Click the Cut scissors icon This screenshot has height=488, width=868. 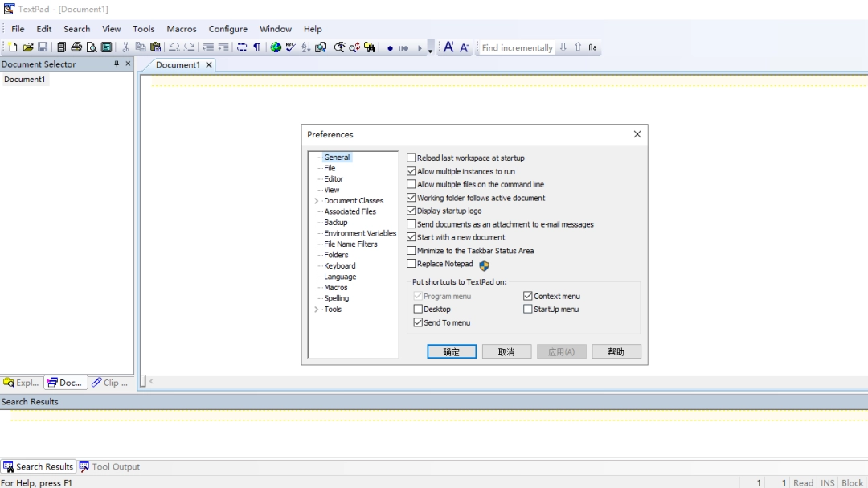[x=125, y=47]
